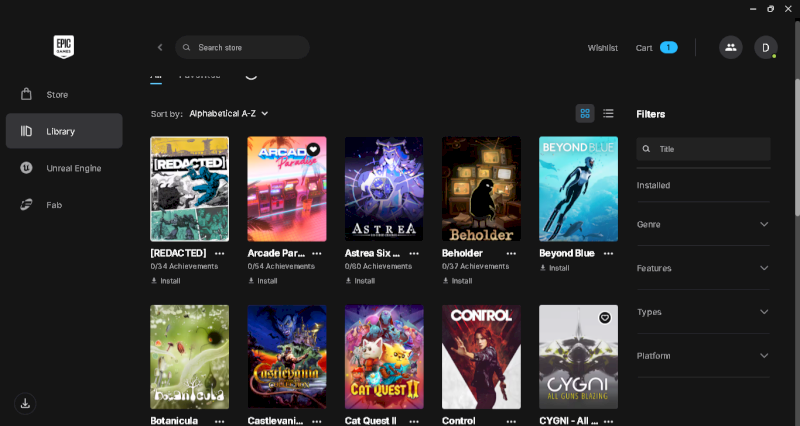Open more options for Control

pyautogui.click(x=511, y=421)
